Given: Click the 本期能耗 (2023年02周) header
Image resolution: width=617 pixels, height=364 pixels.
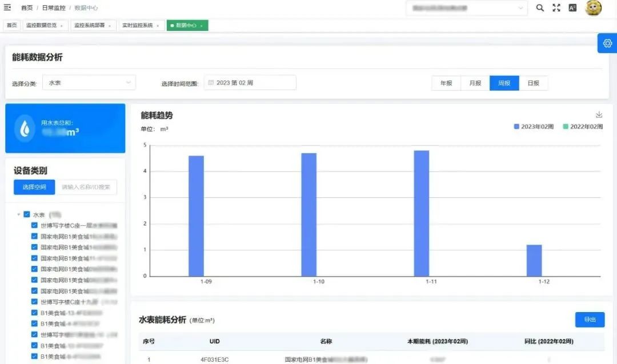Looking at the screenshot, I should [438, 341].
